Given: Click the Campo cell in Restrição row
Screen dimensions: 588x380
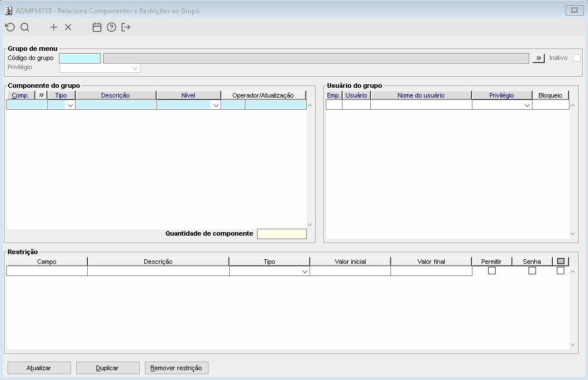Looking at the screenshot, I should [47, 271].
